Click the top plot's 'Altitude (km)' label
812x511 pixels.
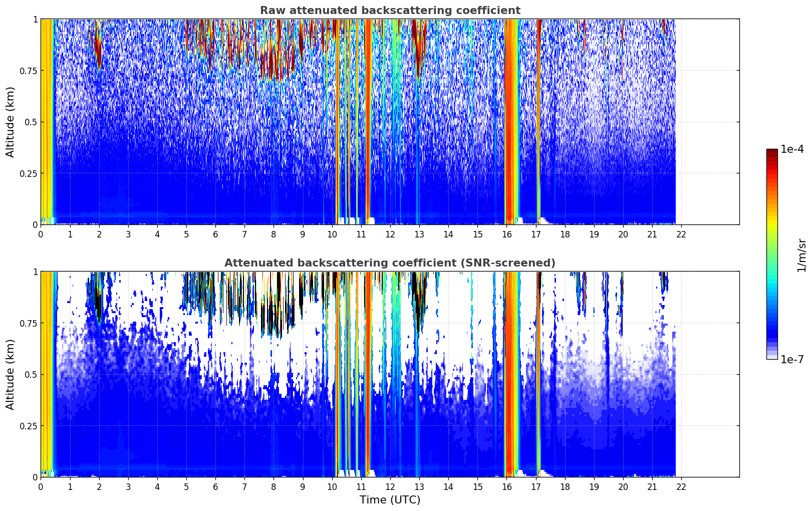(11, 122)
